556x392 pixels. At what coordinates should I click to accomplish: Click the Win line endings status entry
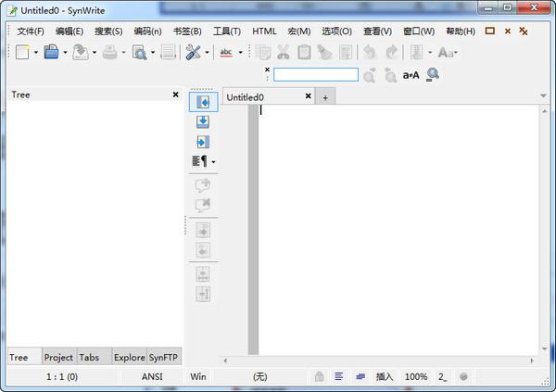(198, 376)
